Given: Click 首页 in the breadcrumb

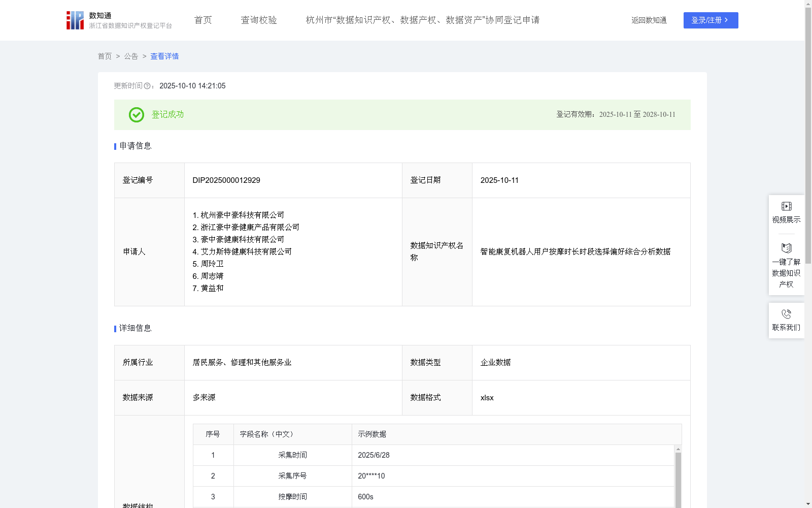Looking at the screenshot, I should [105, 56].
